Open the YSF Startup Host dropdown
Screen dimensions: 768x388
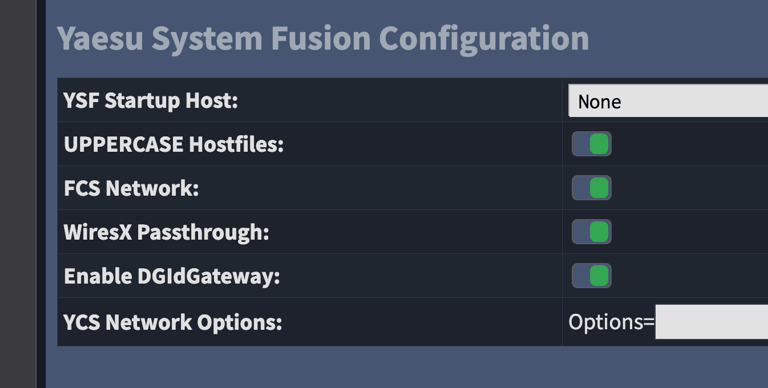668,100
